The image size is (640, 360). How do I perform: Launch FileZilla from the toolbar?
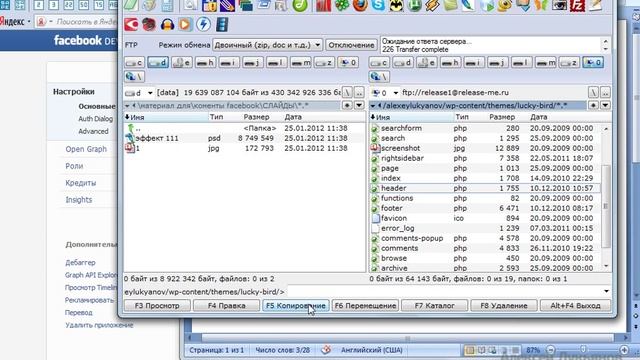tap(577, 5)
